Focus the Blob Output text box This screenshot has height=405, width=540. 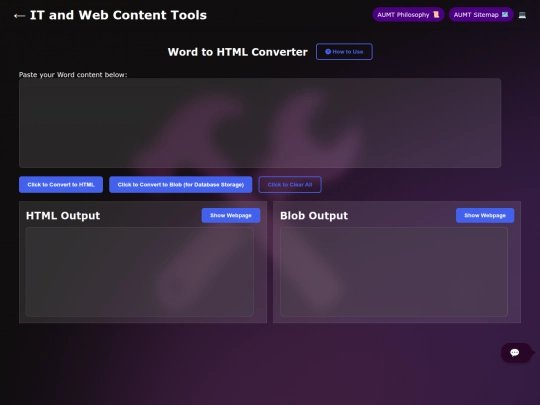(394, 272)
